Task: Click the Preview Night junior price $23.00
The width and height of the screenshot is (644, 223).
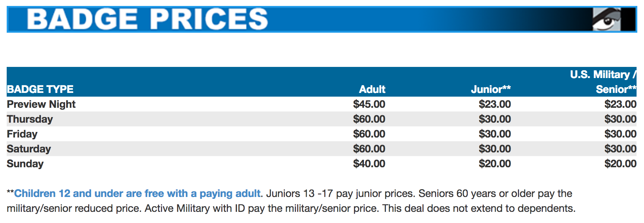Action: click(495, 104)
